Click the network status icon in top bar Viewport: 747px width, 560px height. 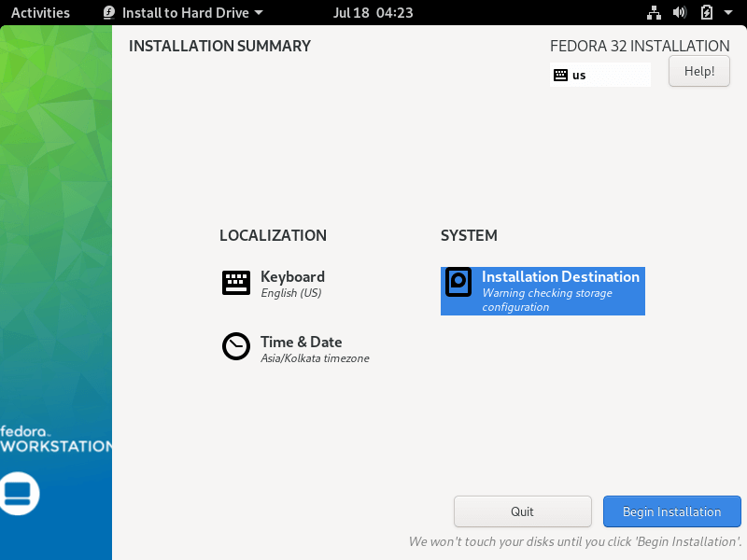pyautogui.click(x=654, y=12)
